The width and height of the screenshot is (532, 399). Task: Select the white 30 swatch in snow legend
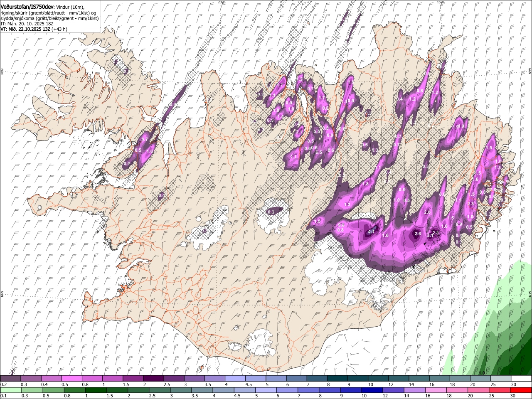click(521, 378)
